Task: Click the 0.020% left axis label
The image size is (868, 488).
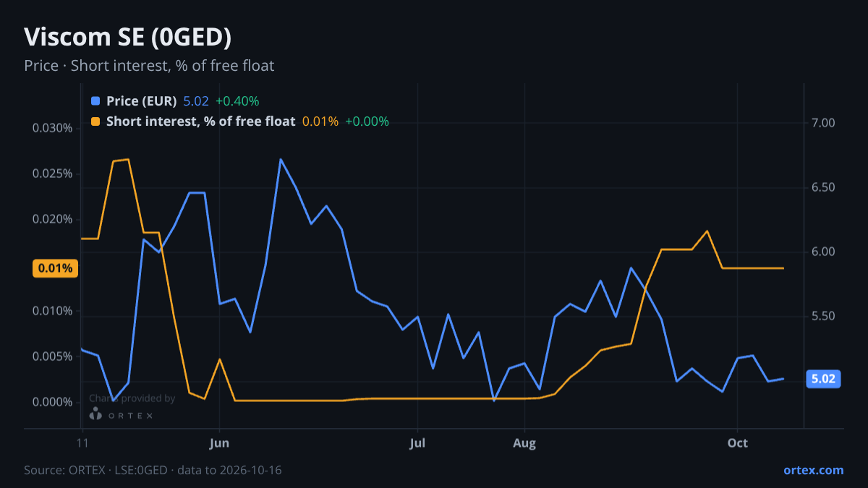Action: point(53,219)
